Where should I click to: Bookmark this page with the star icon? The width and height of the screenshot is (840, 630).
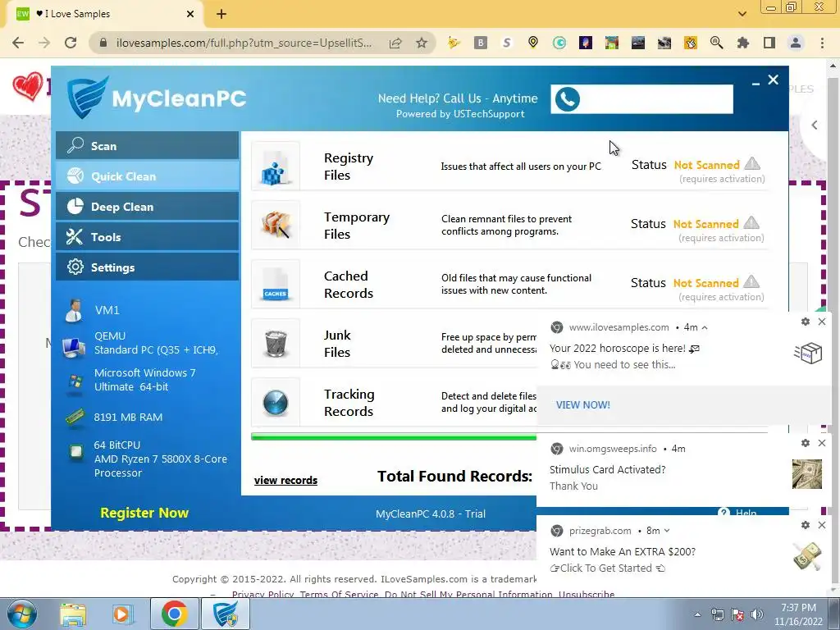click(x=422, y=43)
